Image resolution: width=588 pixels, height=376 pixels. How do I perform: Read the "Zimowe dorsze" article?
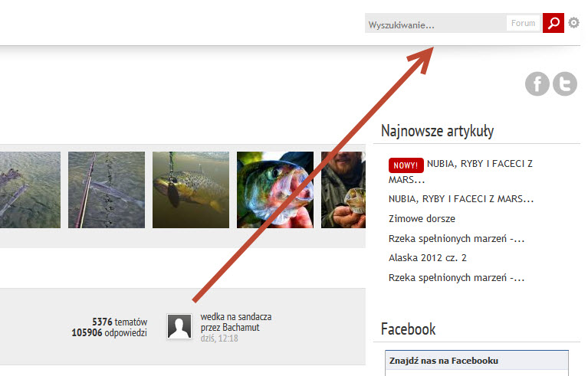(421, 218)
